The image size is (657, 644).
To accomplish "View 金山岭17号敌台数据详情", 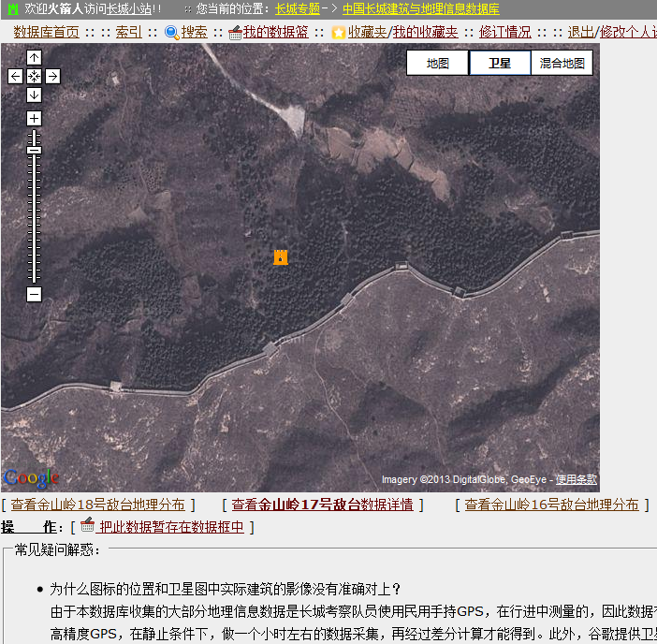I will tap(322, 505).
